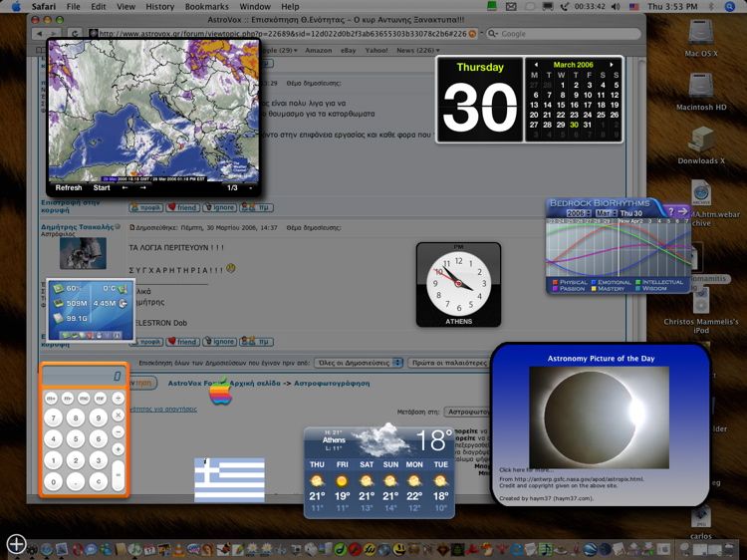Click the left arrow in the weather map widget
The height and width of the screenshot is (560, 747).
tap(124, 187)
